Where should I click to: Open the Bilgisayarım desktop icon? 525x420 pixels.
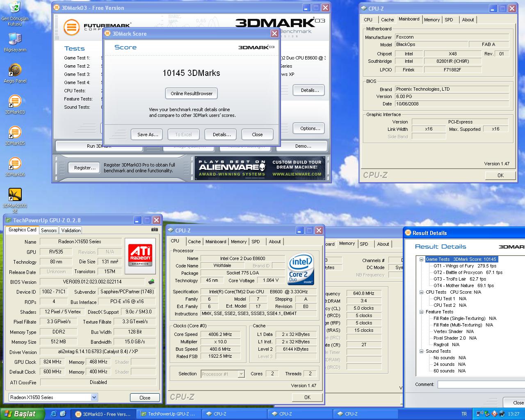pyautogui.click(x=15, y=42)
